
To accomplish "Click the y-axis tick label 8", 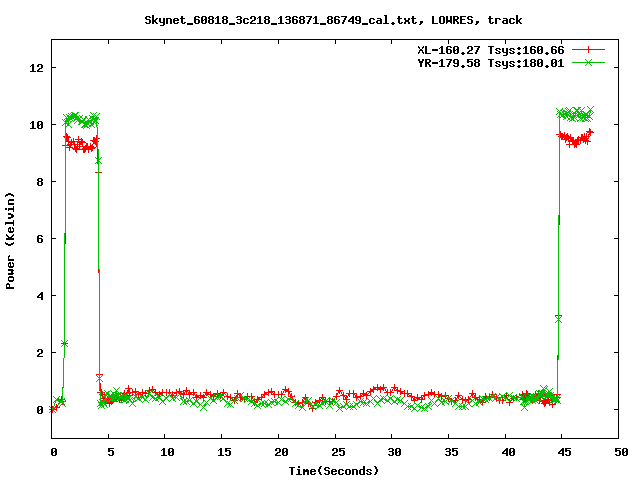I will (40, 182).
